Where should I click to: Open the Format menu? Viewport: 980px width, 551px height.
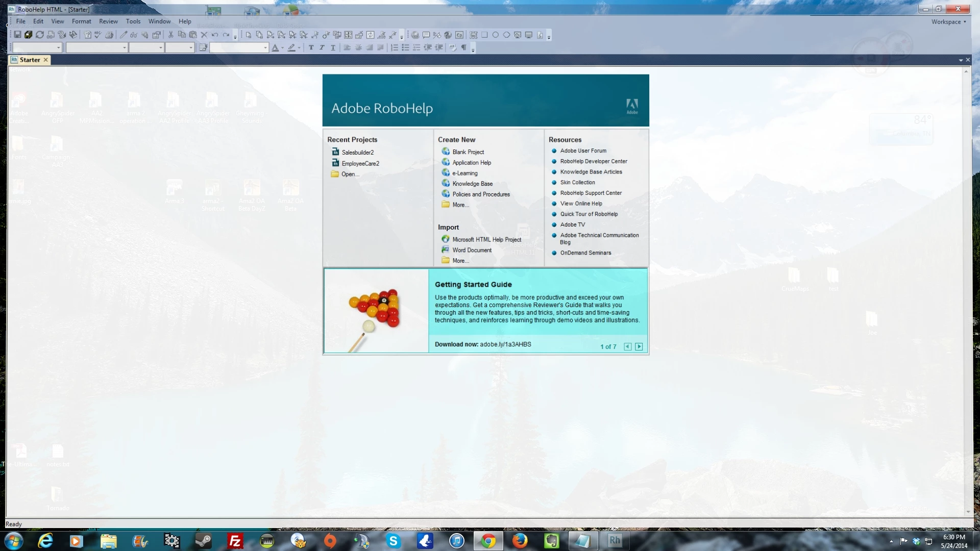tap(81, 21)
